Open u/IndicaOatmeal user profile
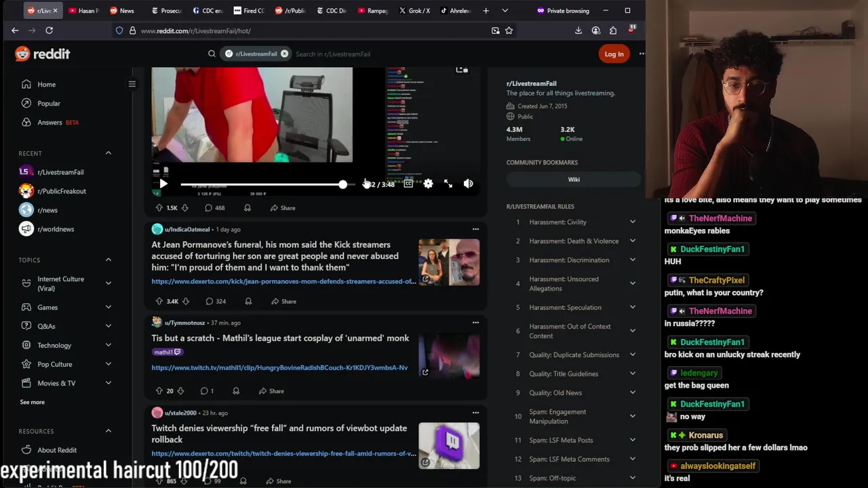The image size is (868, 488). [187, 229]
